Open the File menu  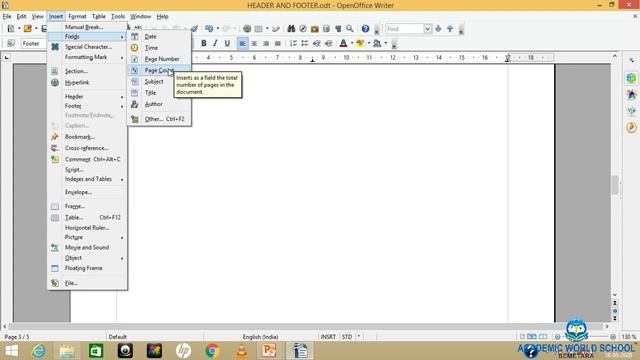[7, 16]
